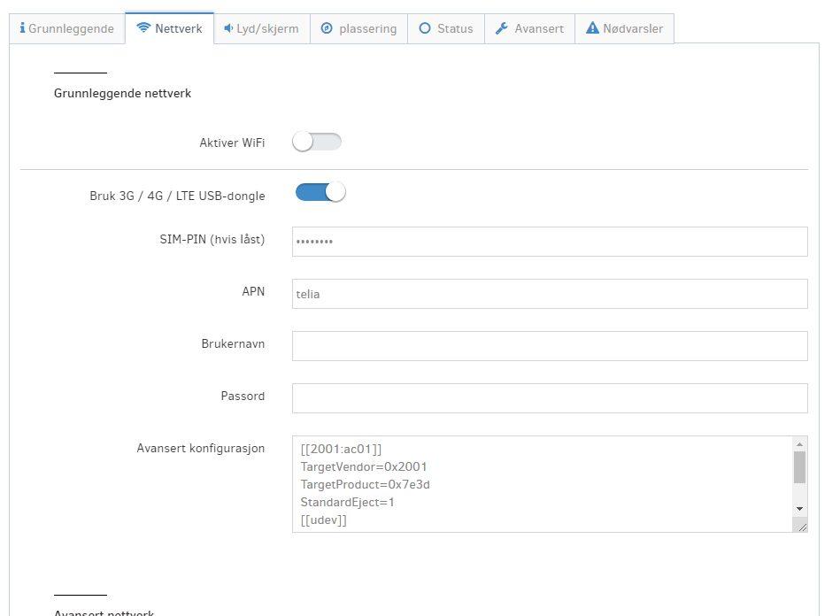Click the warning triangle icon on Nødvarsler
The image size is (840, 616).
tap(592, 28)
